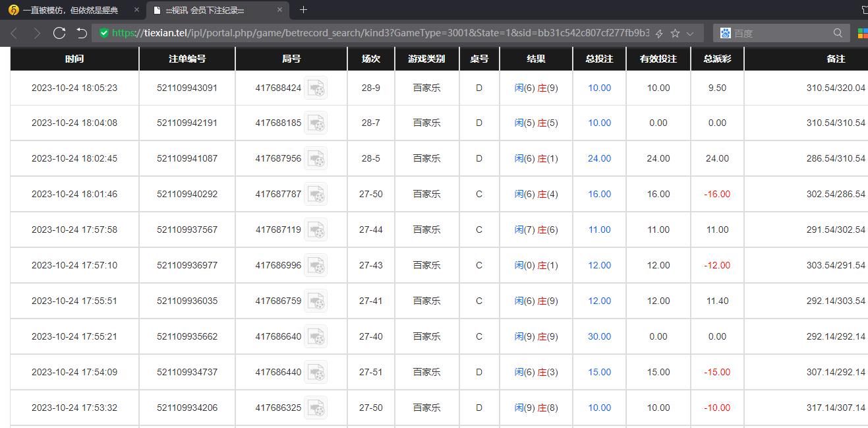
Task: Click the URL address bar
Action: (380, 33)
